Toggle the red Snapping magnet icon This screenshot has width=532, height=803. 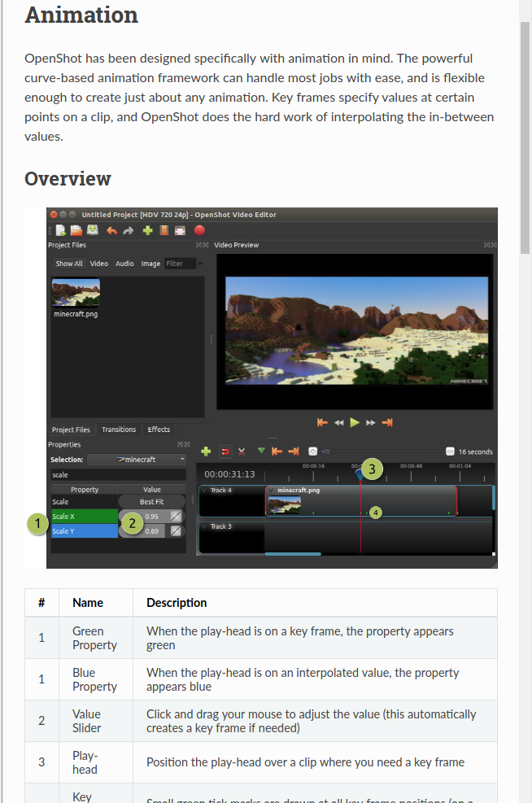pyautogui.click(x=225, y=452)
